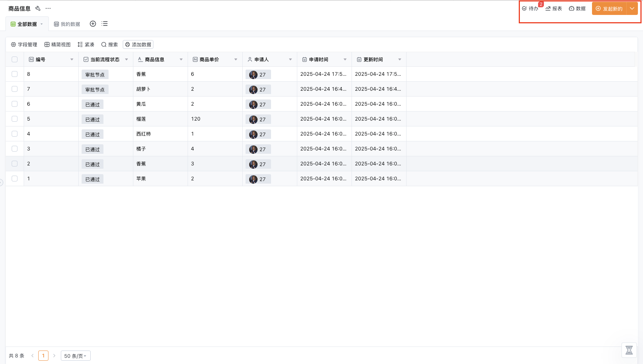Switch to 我的数据 tab
The width and height of the screenshot is (643, 364).
click(67, 24)
